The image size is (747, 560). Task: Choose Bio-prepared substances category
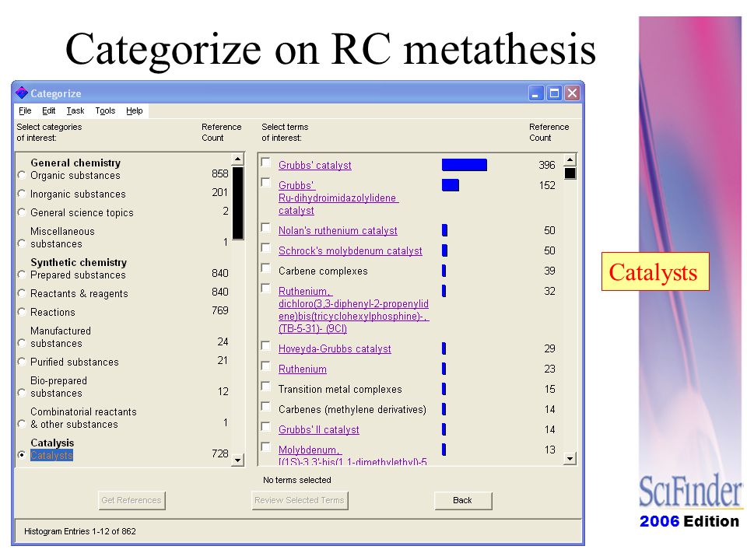point(22,393)
